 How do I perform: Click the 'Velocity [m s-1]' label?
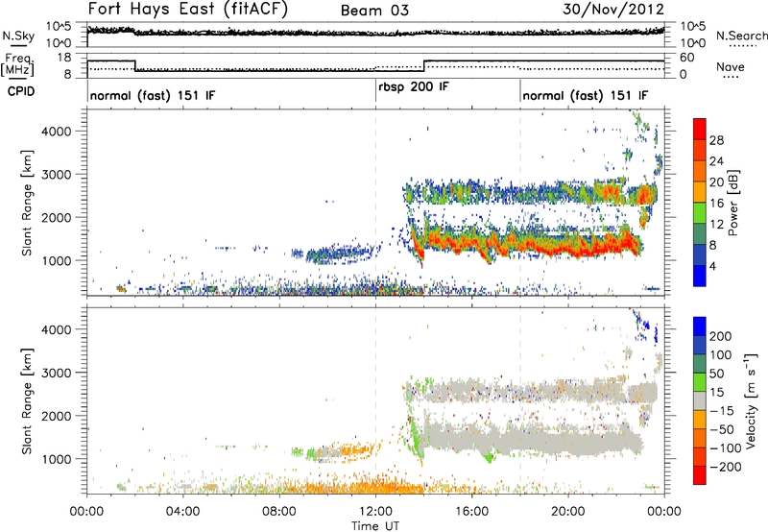[750, 400]
